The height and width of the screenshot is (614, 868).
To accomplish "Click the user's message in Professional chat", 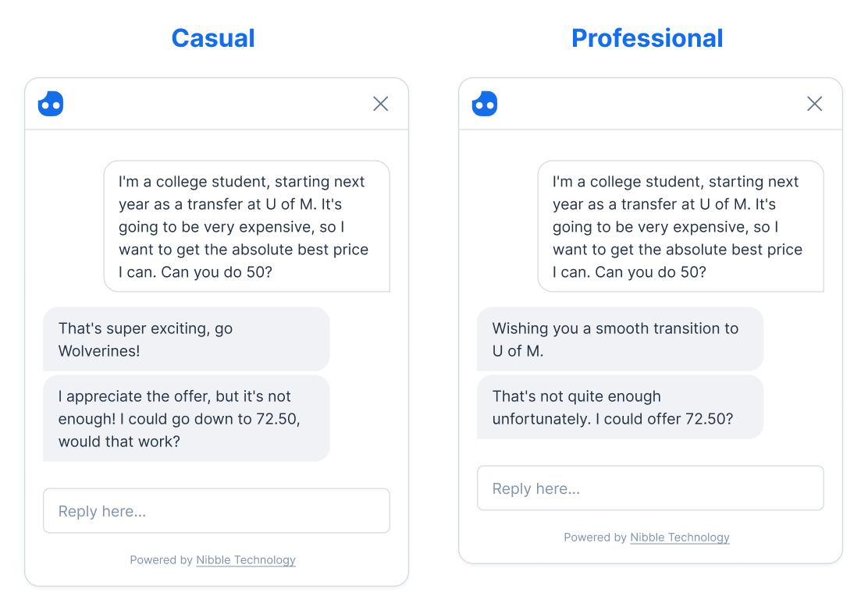I will click(x=681, y=226).
